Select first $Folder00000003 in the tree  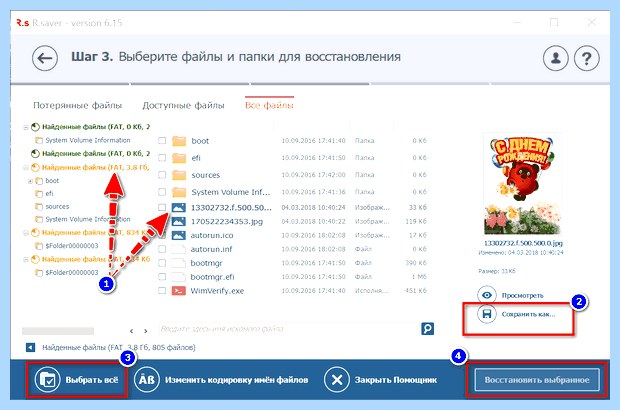pos(72,246)
